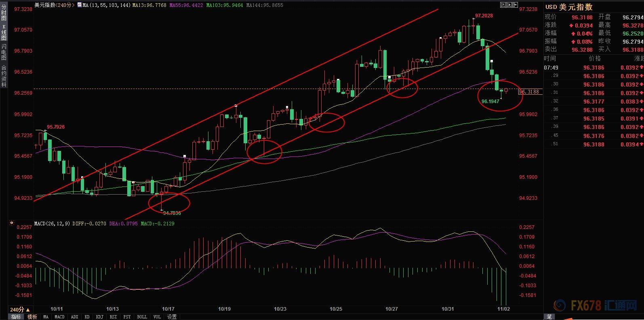Click the 11/02 date marker on time axis
Screen dimensions: 644x320
pos(503,309)
